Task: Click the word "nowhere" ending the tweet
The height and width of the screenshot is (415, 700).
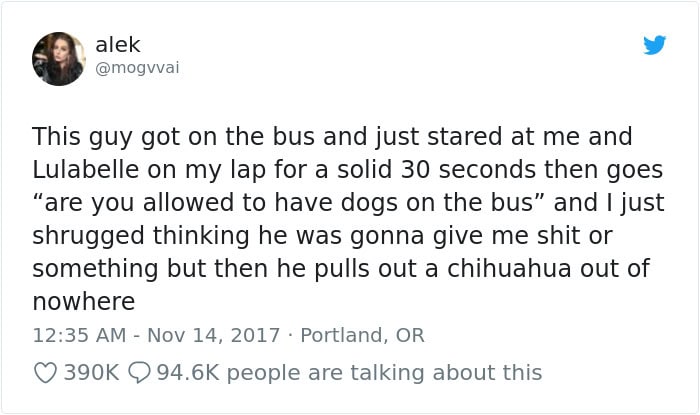Action: (83, 301)
